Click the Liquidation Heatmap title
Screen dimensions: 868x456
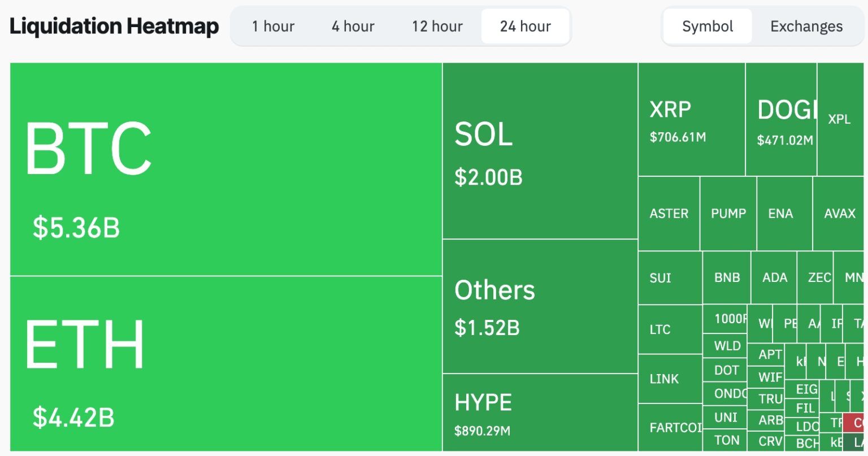(x=114, y=25)
